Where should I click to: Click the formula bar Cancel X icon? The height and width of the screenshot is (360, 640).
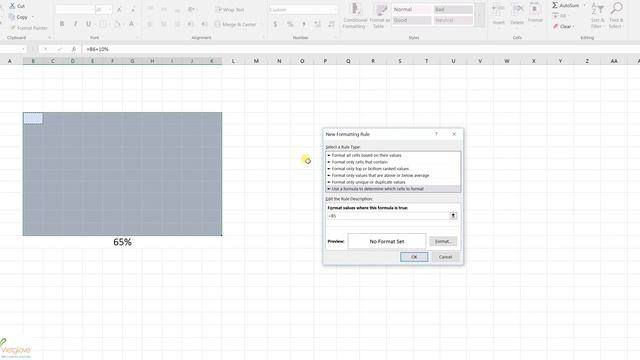(45, 49)
